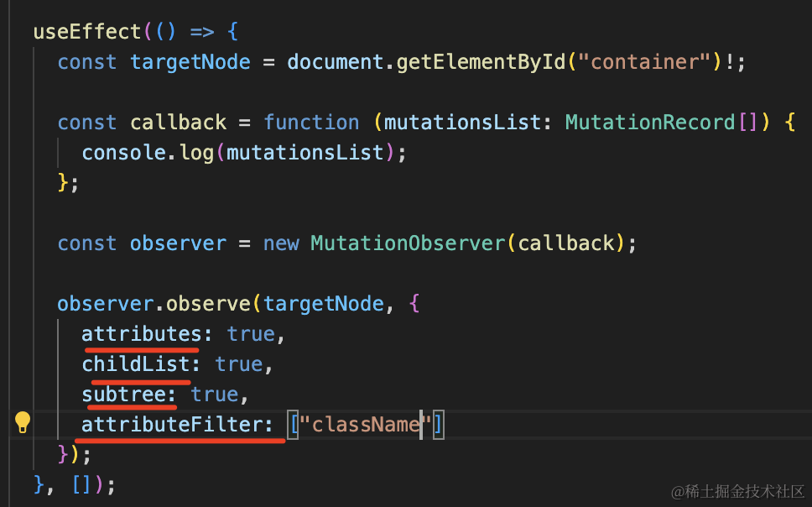Click observer.observe method call
The width and height of the screenshot is (812, 507).
(x=154, y=303)
